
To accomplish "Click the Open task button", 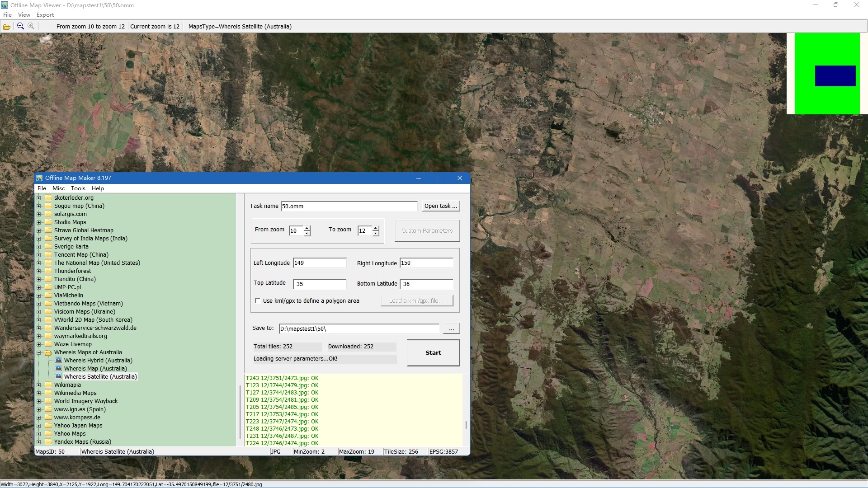I will 441,206.
